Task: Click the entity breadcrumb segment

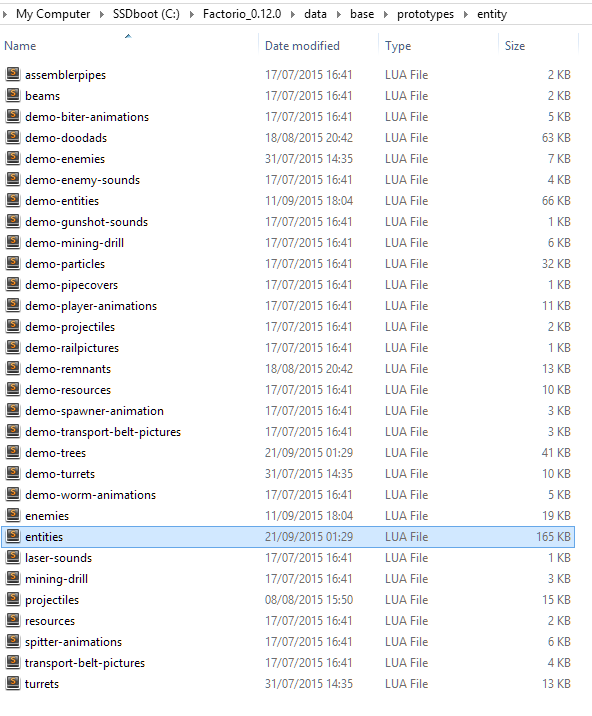Action: point(492,14)
